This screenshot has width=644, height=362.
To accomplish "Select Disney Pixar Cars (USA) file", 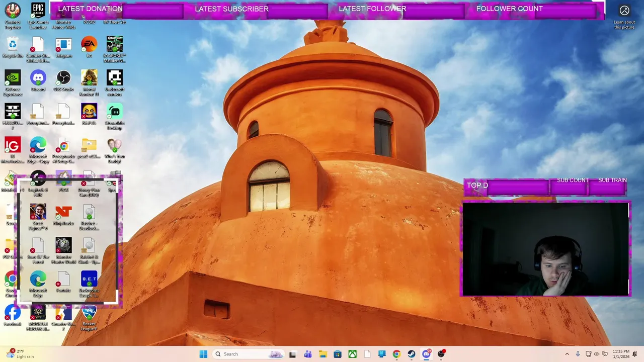I will [89, 184].
